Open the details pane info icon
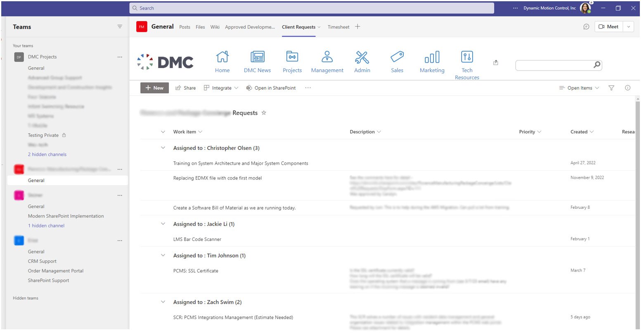This screenshot has width=644, height=333. point(627,88)
